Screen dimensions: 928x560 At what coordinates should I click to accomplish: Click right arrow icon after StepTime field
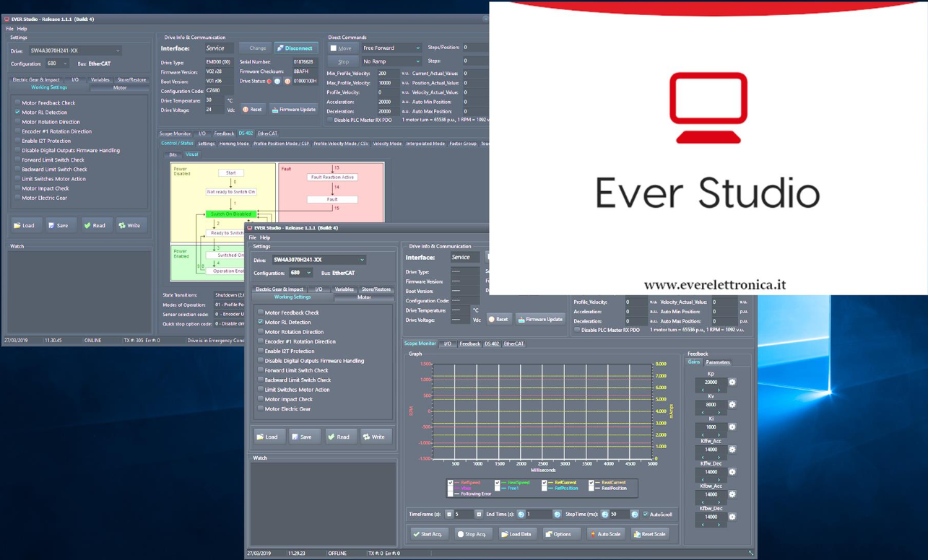[635, 515]
